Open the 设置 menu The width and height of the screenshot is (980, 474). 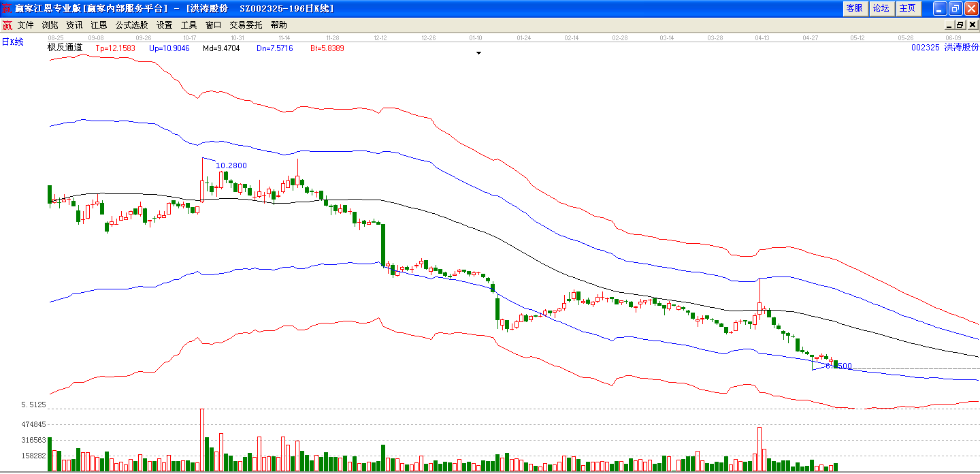tap(165, 25)
